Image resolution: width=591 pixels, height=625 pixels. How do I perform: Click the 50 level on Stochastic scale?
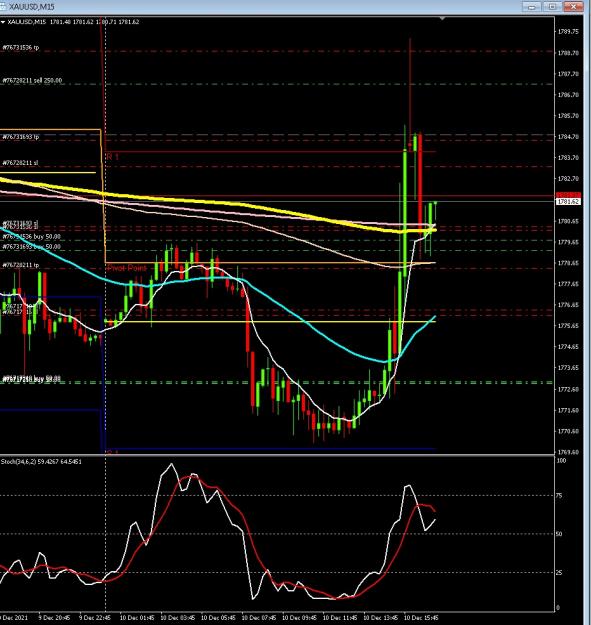(559, 534)
